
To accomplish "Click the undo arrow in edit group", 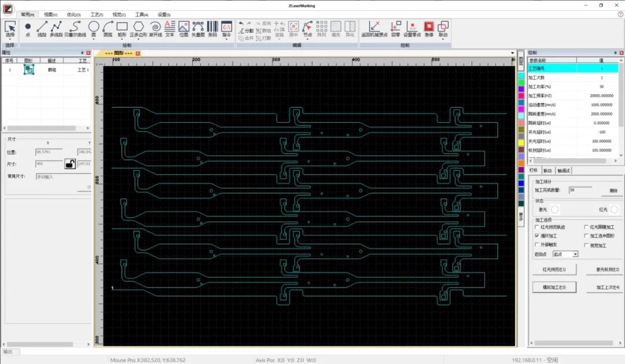I will click(x=241, y=24).
